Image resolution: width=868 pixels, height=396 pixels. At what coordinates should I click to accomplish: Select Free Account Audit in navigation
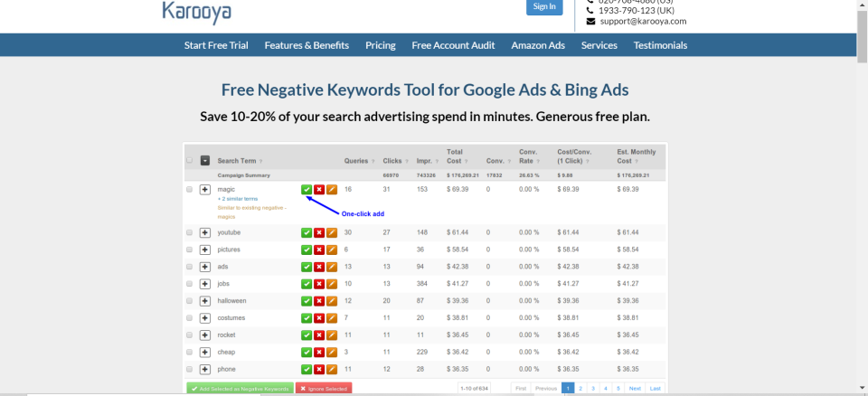point(453,45)
